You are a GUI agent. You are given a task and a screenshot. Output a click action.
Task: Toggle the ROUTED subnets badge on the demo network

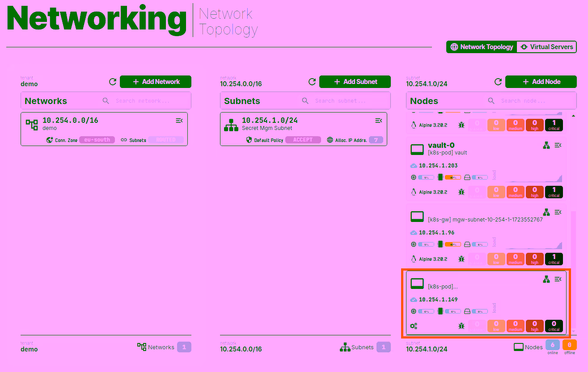tap(166, 139)
